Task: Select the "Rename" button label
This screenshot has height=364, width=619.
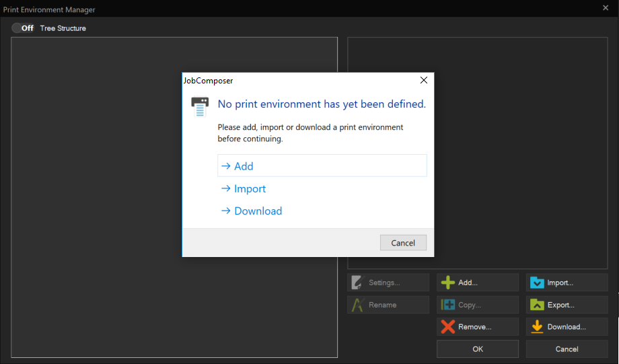Action: (x=383, y=305)
